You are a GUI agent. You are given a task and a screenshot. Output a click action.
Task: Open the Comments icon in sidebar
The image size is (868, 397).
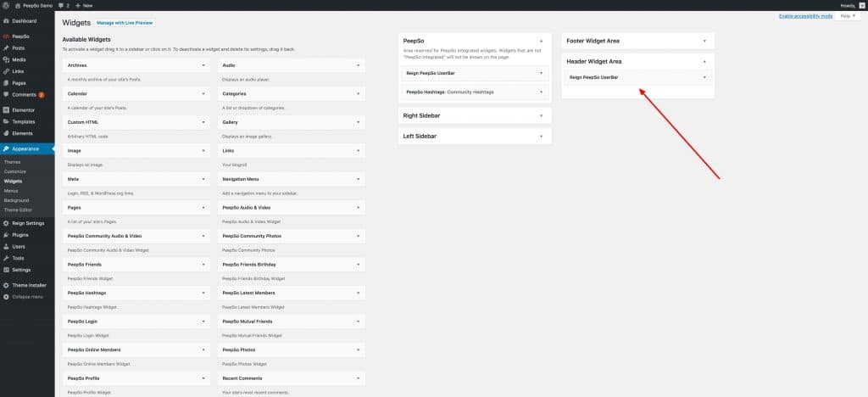pyautogui.click(x=6, y=95)
